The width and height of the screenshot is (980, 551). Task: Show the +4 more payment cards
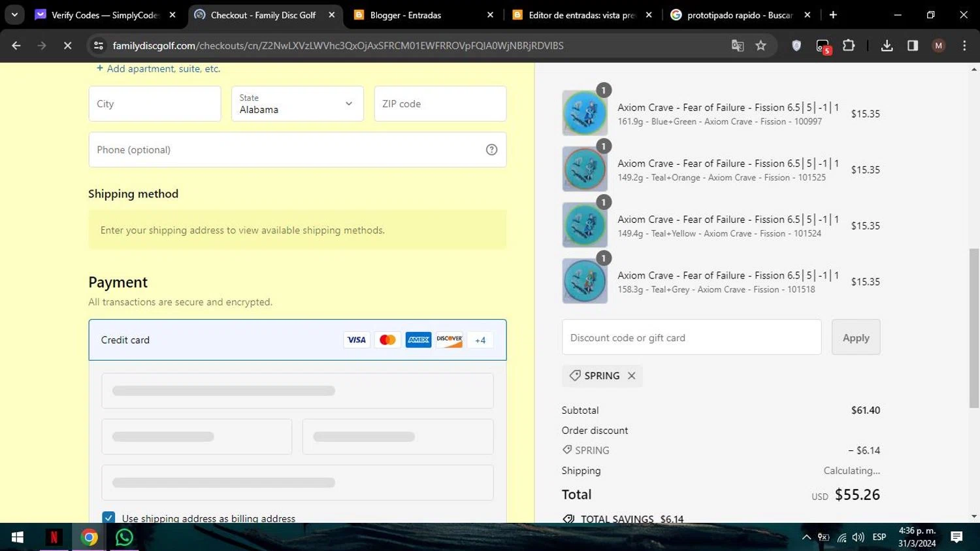coord(480,340)
